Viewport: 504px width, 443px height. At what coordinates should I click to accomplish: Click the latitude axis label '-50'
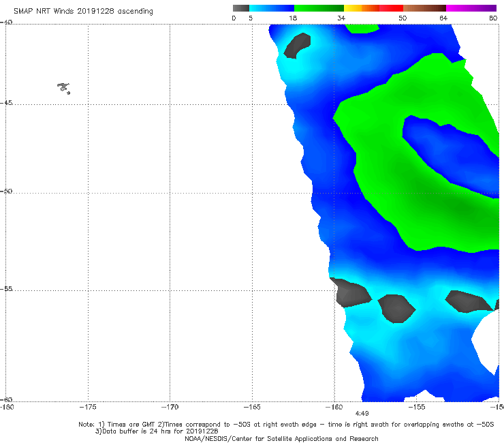click(x=6, y=191)
